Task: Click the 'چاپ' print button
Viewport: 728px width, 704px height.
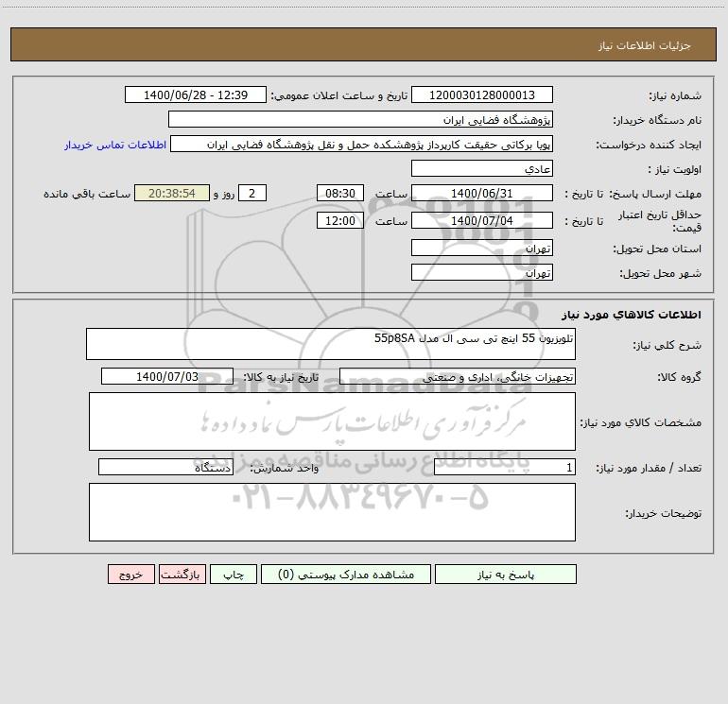Action: [x=234, y=575]
